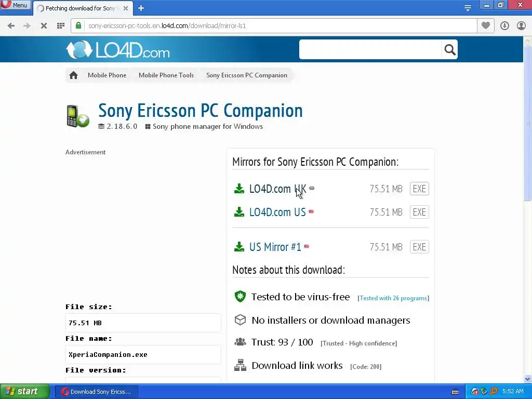This screenshot has height=399, width=532.
Task: Click the security alert tray icon
Action: pyautogui.click(x=475, y=392)
